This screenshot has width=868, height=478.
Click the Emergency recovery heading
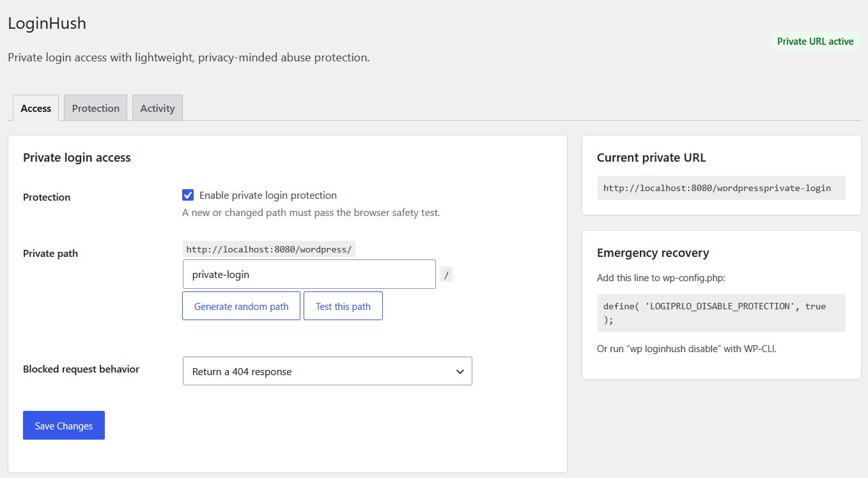(x=653, y=253)
